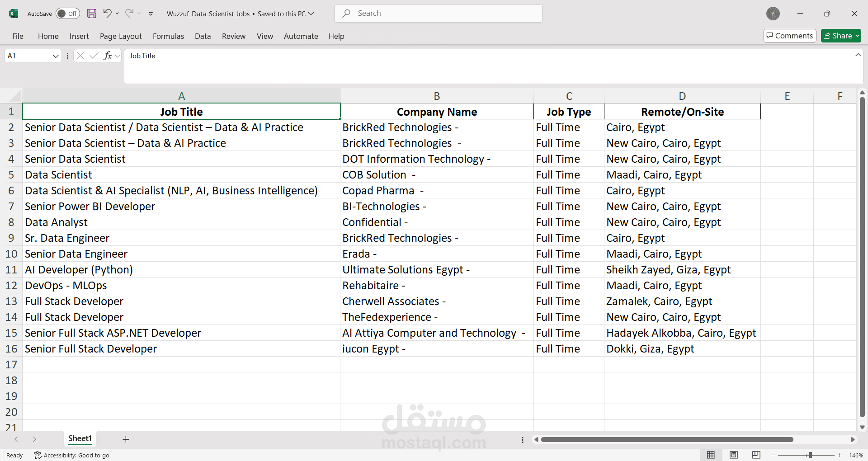Select the Company Name header cell
The image size is (868, 461).
437,112
